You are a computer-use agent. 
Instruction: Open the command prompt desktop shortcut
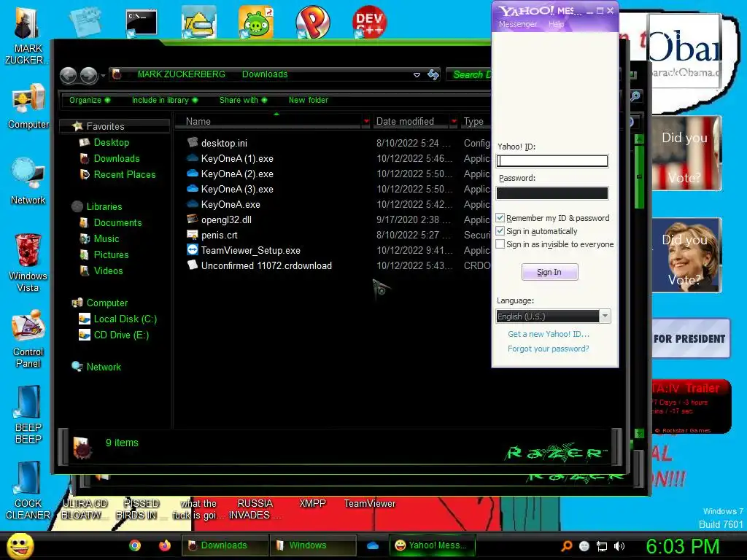click(x=142, y=23)
